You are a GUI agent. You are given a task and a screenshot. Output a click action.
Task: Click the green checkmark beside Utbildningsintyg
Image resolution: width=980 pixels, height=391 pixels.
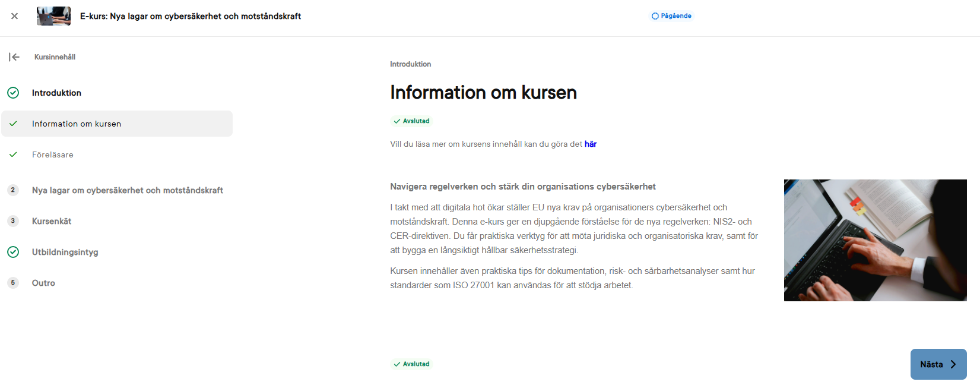(13, 252)
